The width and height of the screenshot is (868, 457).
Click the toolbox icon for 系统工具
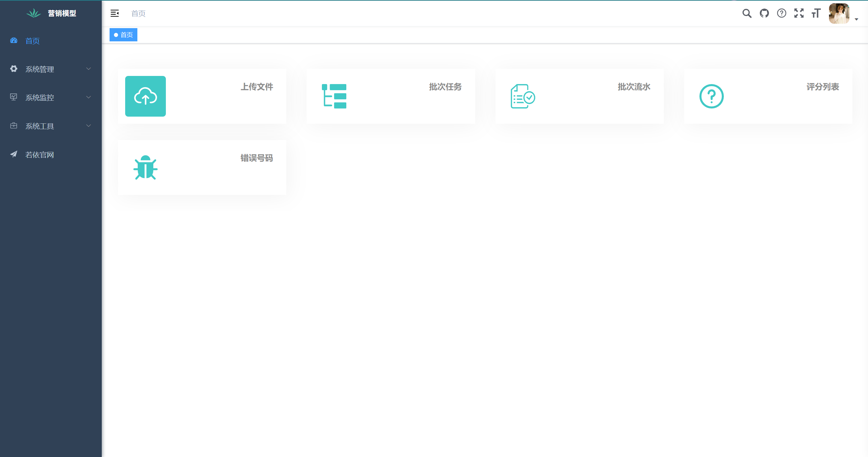[x=14, y=126]
